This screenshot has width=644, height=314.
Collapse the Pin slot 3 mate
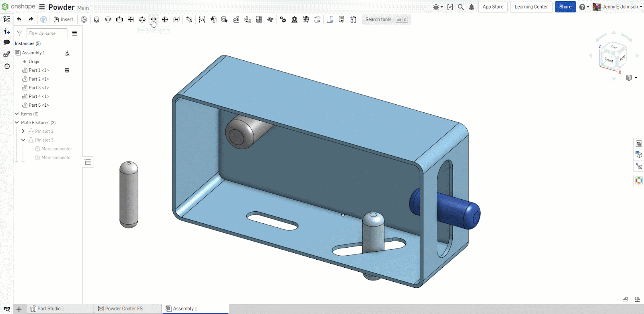point(23,140)
